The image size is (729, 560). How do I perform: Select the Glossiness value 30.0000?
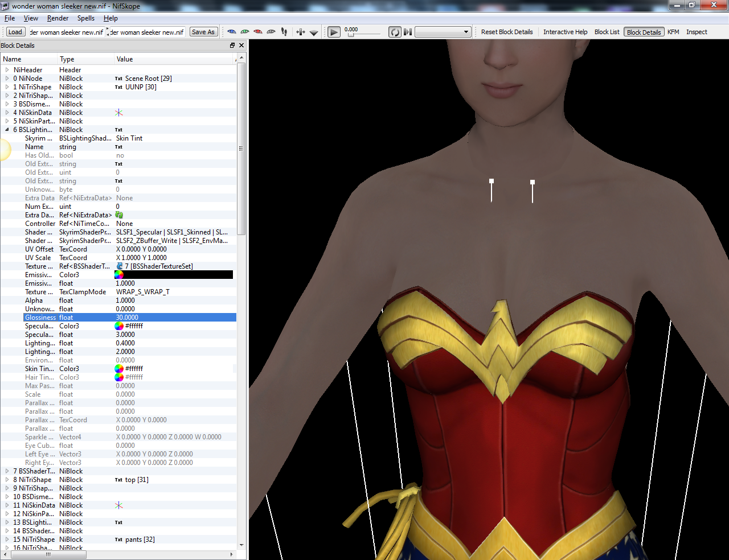pos(127,318)
